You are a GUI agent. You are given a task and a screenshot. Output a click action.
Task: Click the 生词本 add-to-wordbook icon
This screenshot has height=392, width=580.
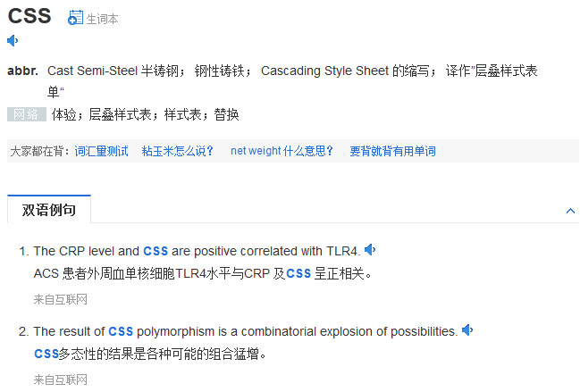click(75, 18)
